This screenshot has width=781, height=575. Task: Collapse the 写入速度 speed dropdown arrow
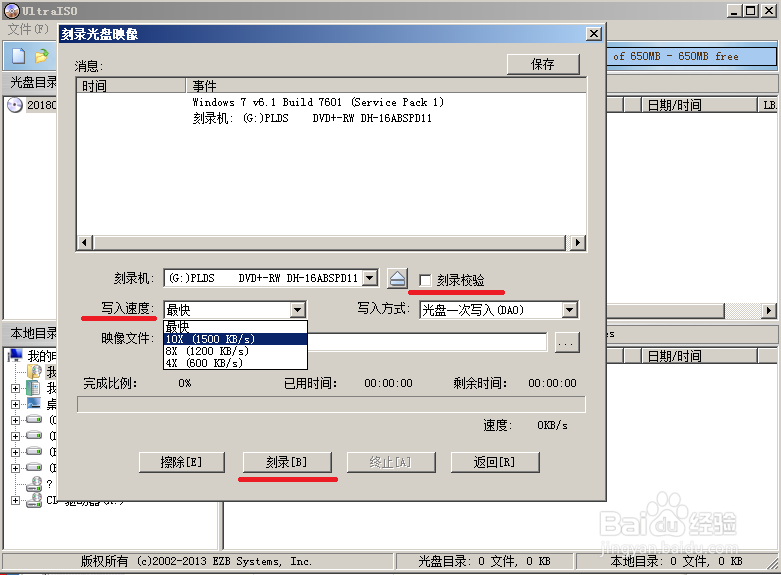tap(297, 309)
